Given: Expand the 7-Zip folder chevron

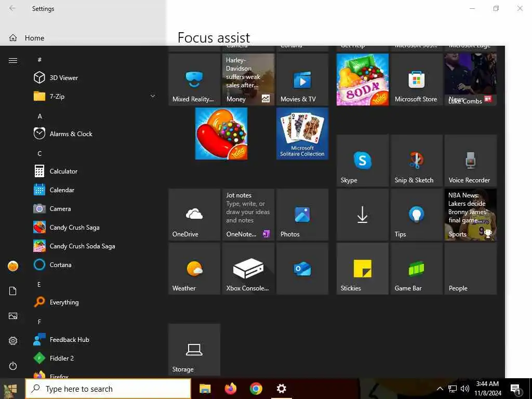Looking at the screenshot, I should point(153,96).
